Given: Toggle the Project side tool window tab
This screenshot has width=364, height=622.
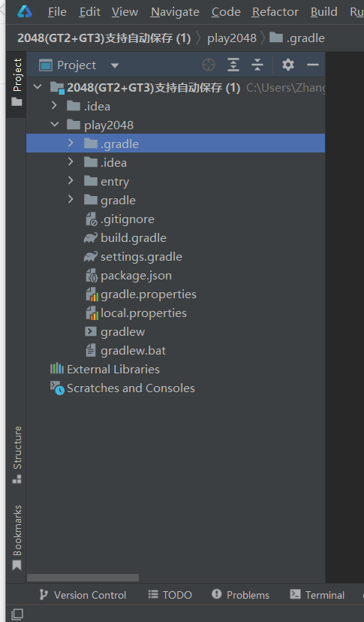Looking at the screenshot, I should 17,83.
